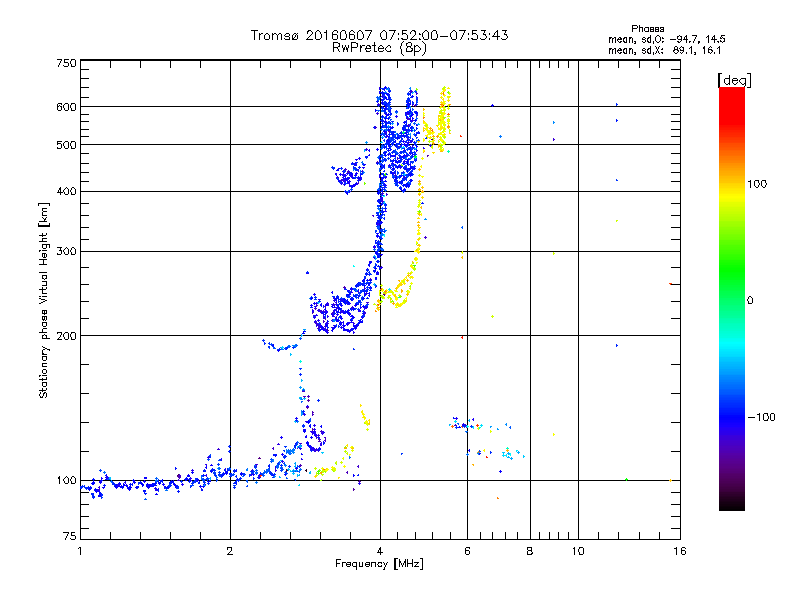
Task: Click the y-axis '500' tick label
Action: click(66, 145)
